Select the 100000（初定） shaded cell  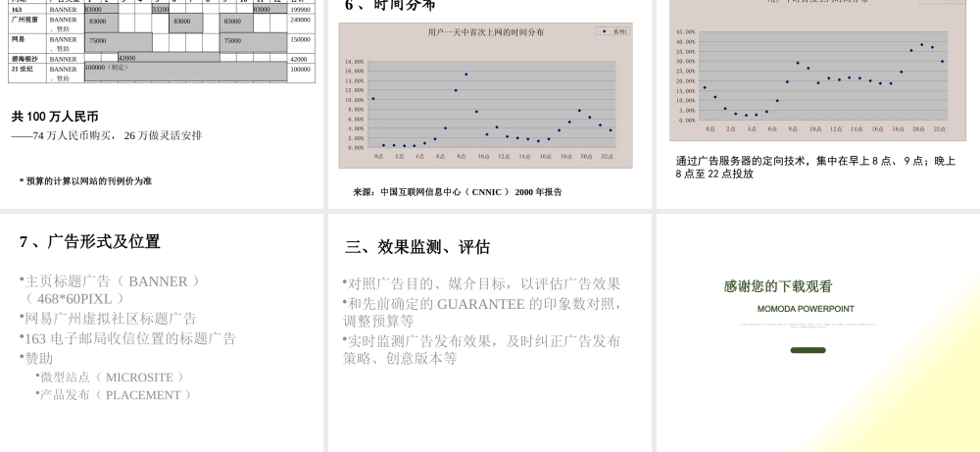tap(185, 72)
